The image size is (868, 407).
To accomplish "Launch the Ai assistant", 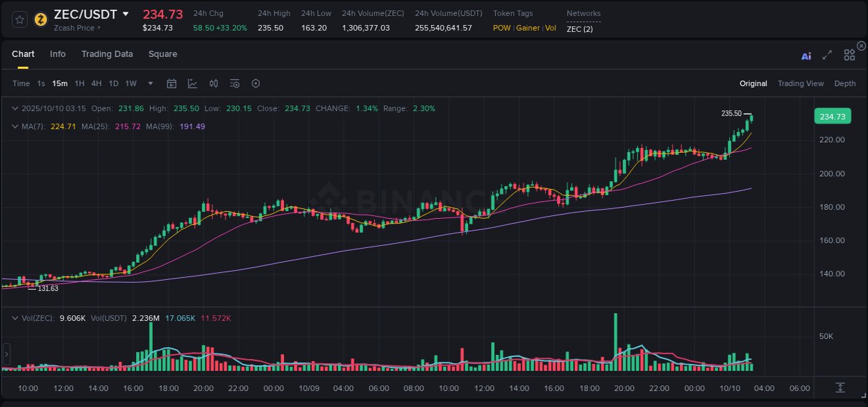I will point(806,56).
